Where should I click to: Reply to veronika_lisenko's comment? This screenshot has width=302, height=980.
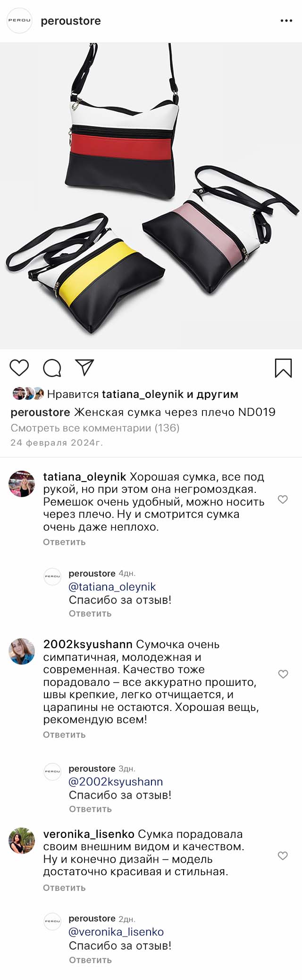(64, 888)
